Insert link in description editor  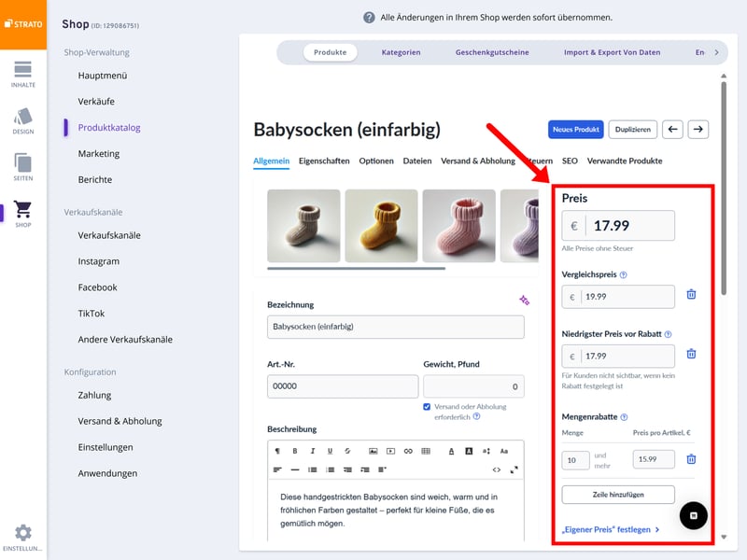[x=408, y=451]
